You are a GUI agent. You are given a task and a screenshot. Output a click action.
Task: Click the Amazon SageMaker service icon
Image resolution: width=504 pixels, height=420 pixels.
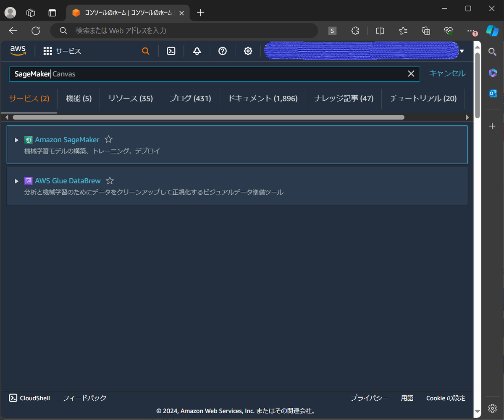29,140
